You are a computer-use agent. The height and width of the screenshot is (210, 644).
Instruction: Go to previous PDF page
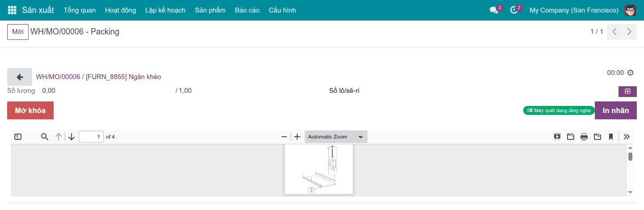(58, 137)
